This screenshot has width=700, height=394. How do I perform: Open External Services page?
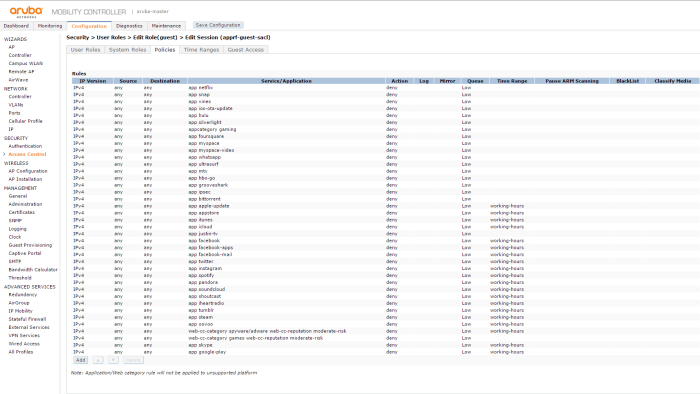(29, 327)
